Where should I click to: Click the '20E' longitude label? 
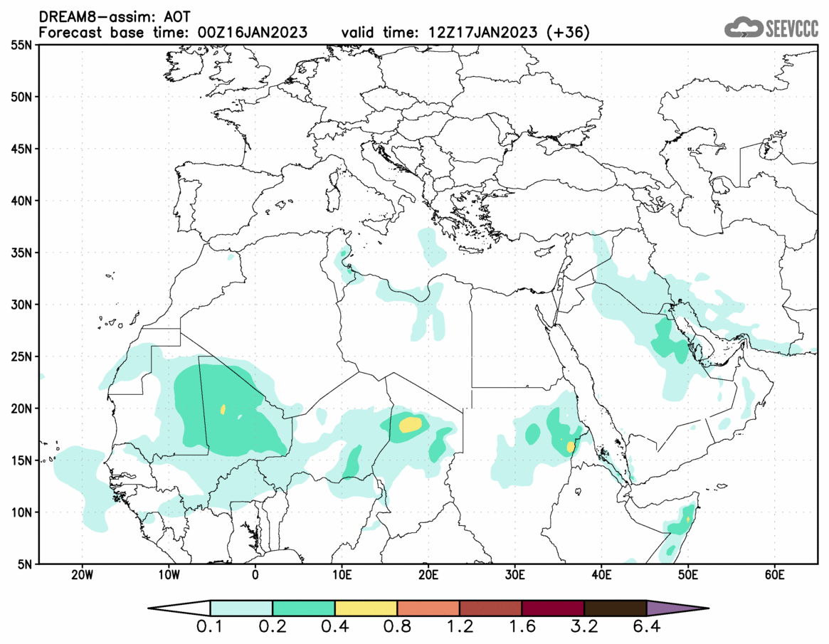(x=428, y=575)
